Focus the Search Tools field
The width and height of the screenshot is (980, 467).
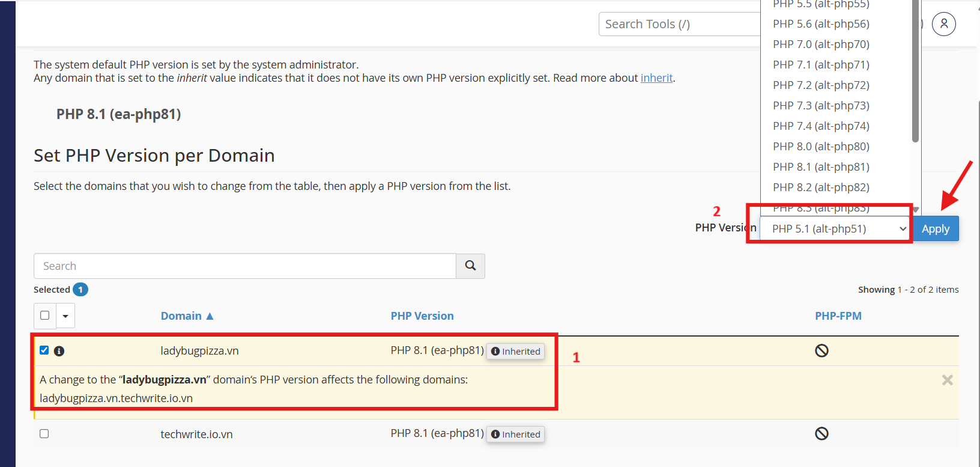tap(680, 24)
